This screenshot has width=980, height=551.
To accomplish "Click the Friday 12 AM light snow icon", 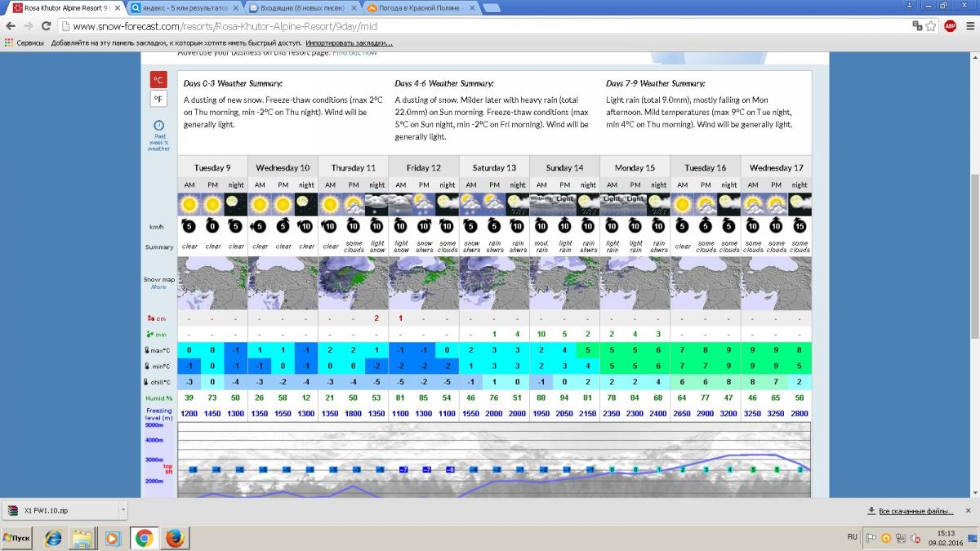I will tap(400, 204).
